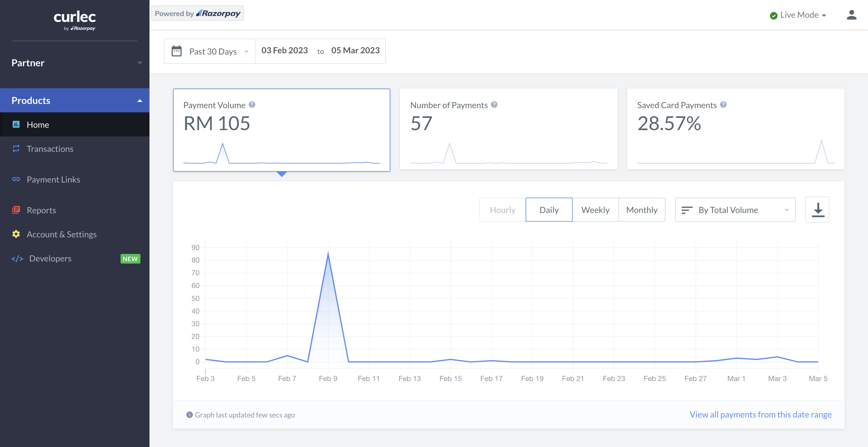
Task: Select the Number of Payments card
Action: tap(508, 129)
